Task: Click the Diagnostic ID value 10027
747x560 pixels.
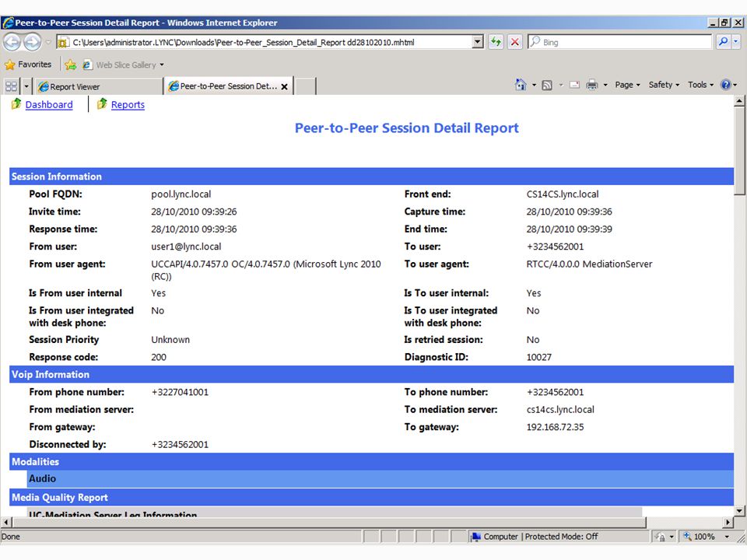Action: [538, 357]
